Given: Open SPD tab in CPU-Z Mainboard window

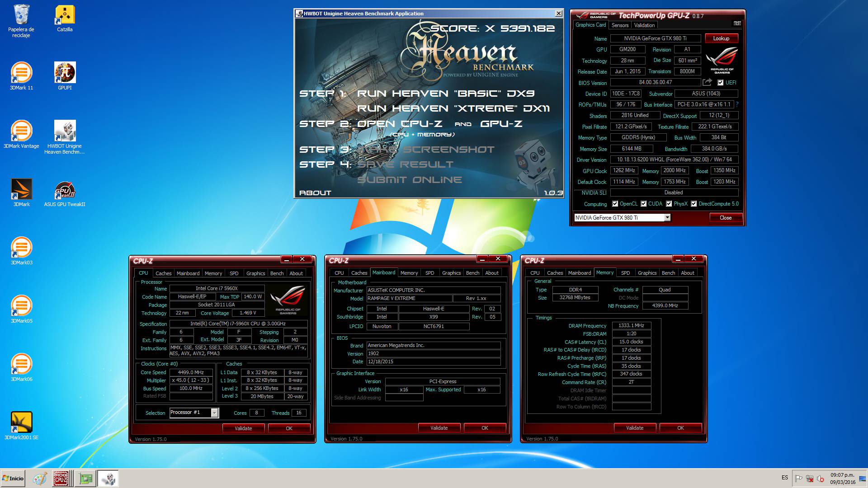Looking at the screenshot, I should tap(430, 273).
